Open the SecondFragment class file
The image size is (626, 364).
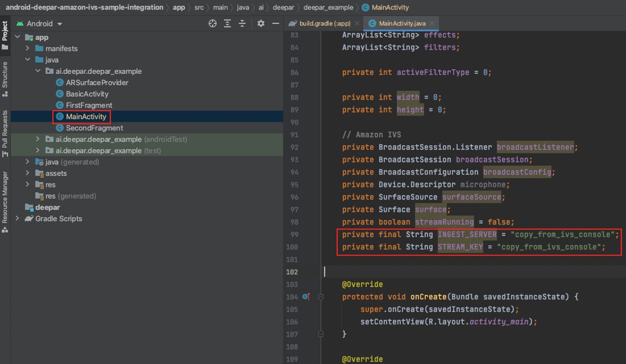pyautogui.click(x=94, y=128)
